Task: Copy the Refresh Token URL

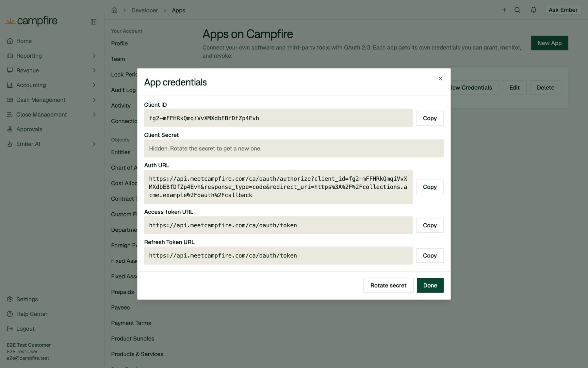Action: 430,255
